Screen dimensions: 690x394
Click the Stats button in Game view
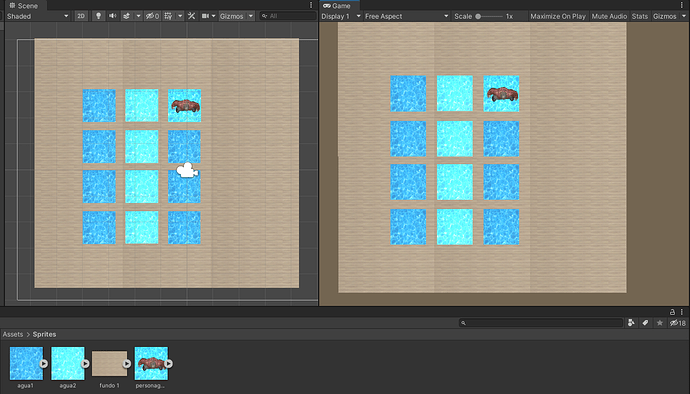click(640, 16)
